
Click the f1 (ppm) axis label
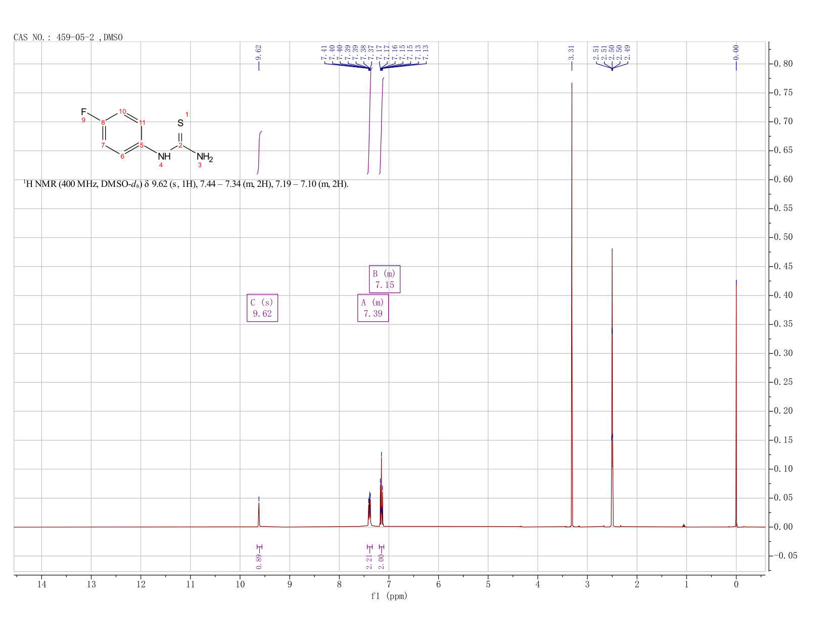(x=389, y=596)
